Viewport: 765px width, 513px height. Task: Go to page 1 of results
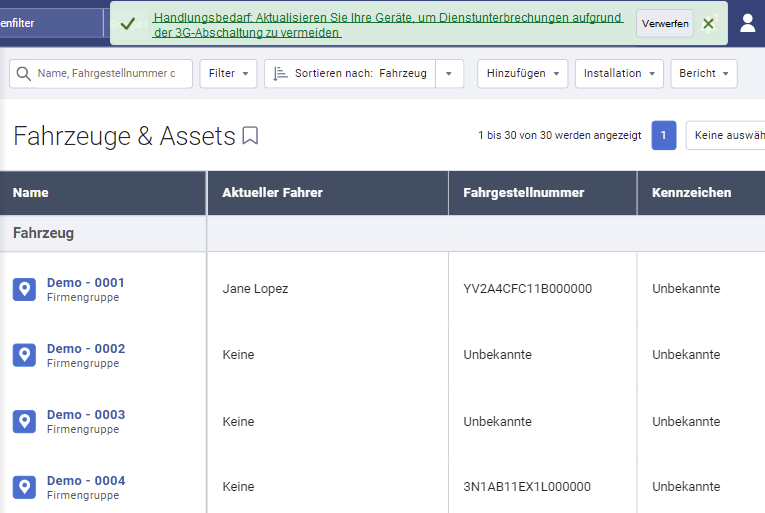663,136
